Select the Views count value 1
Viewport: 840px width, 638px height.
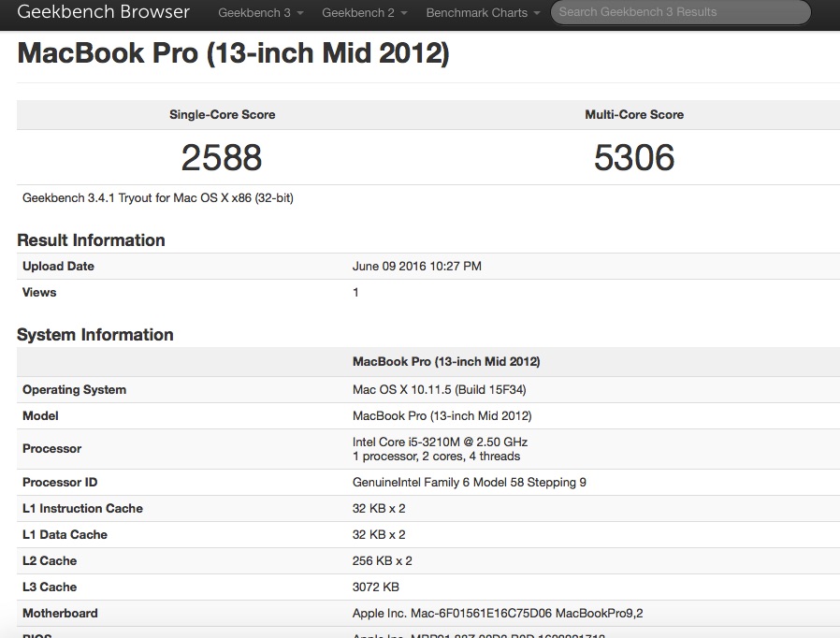[355, 293]
